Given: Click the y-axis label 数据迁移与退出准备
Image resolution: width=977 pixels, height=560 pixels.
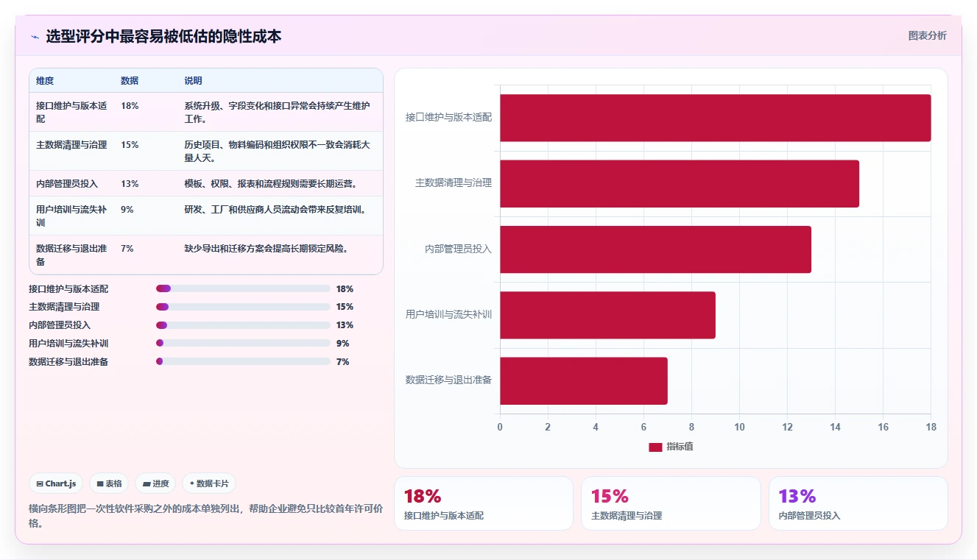Looking at the screenshot, I should point(448,380).
